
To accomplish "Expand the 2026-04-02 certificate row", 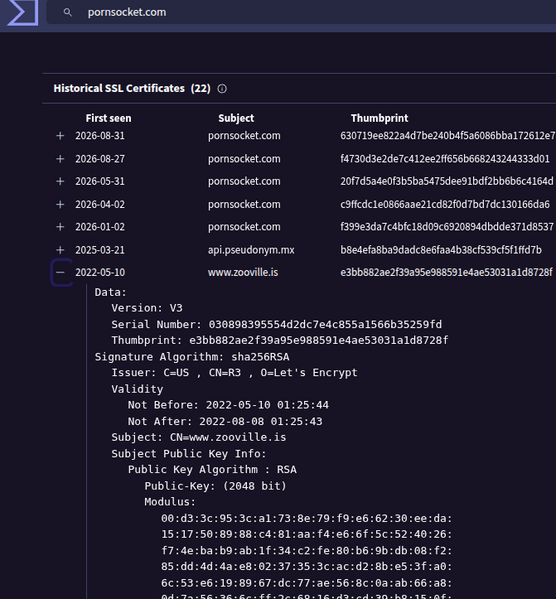I will click(x=60, y=204).
